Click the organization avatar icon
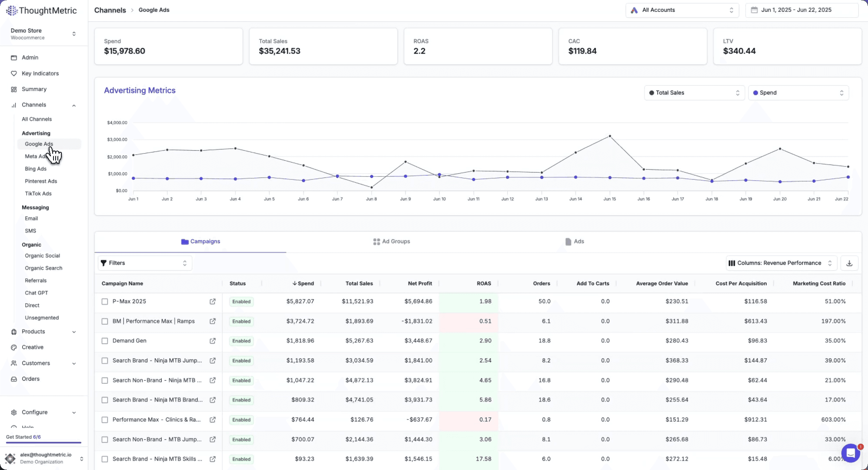The width and height of the screenshot is (868, 470). tap(10, 458)
